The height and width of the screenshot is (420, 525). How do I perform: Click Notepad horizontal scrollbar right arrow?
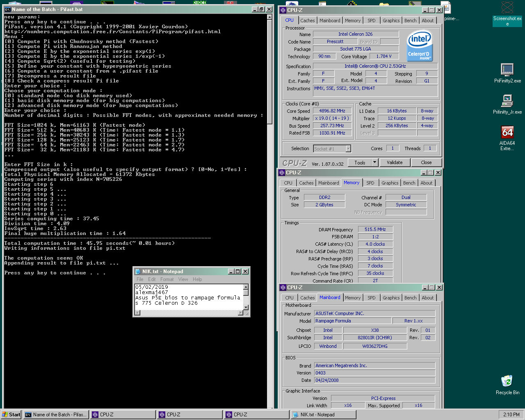point(240,313)
